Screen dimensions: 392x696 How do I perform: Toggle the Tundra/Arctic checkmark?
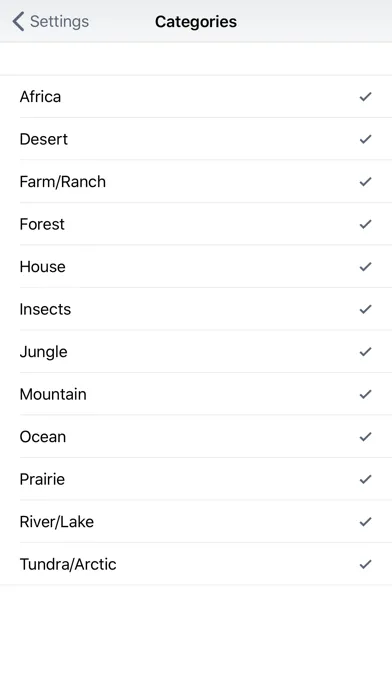click(365, 564)
